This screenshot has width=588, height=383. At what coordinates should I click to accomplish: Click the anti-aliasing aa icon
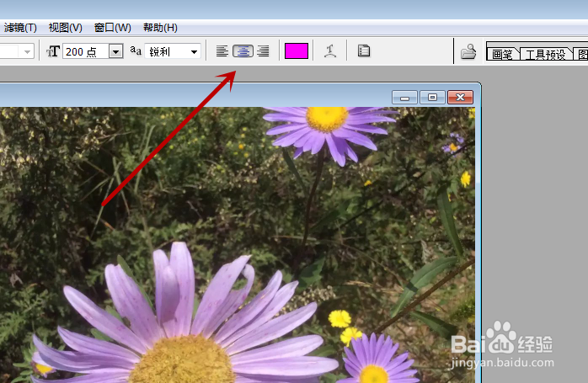click(x=136, y=50)
